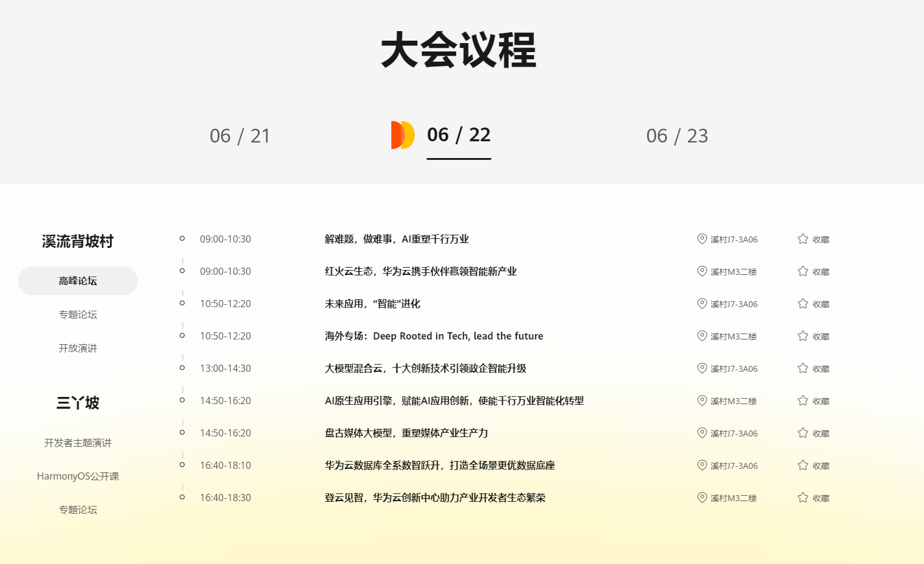Click 三丫坡 venue heading

(x=78, y=403)
